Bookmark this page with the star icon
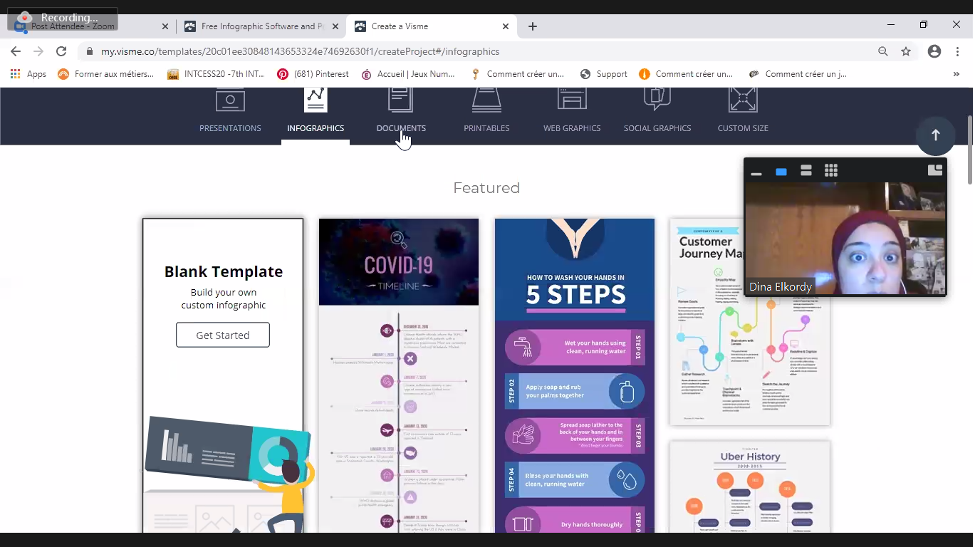 906,51
